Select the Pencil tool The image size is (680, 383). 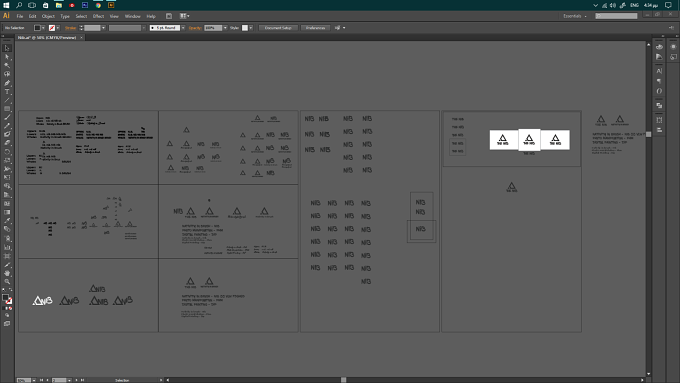click(7, 126)
